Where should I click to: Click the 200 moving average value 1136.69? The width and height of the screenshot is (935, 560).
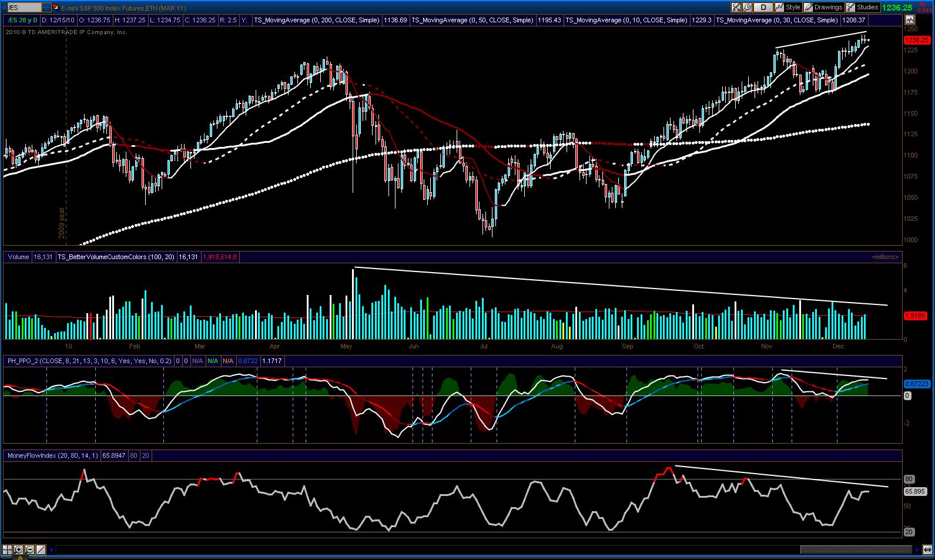click(396, 20)
